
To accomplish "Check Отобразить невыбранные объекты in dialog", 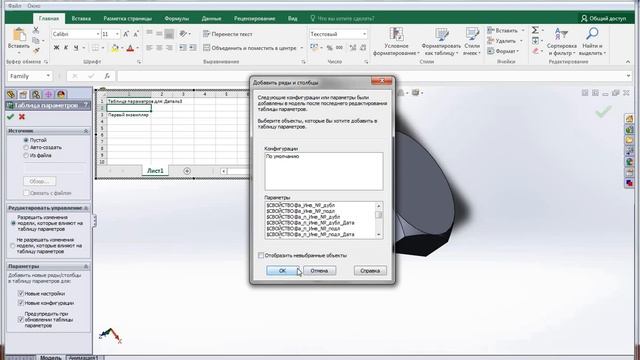I will click(261, 256).
